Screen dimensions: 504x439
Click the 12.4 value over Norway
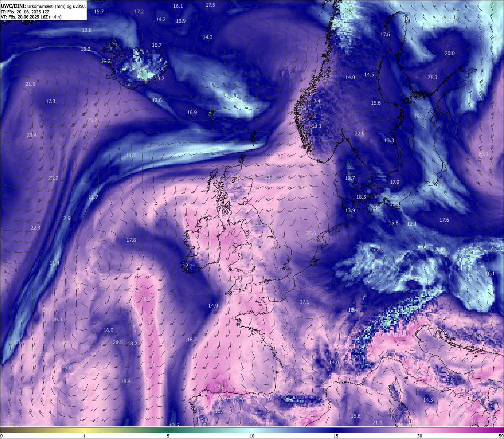point(316,102)
